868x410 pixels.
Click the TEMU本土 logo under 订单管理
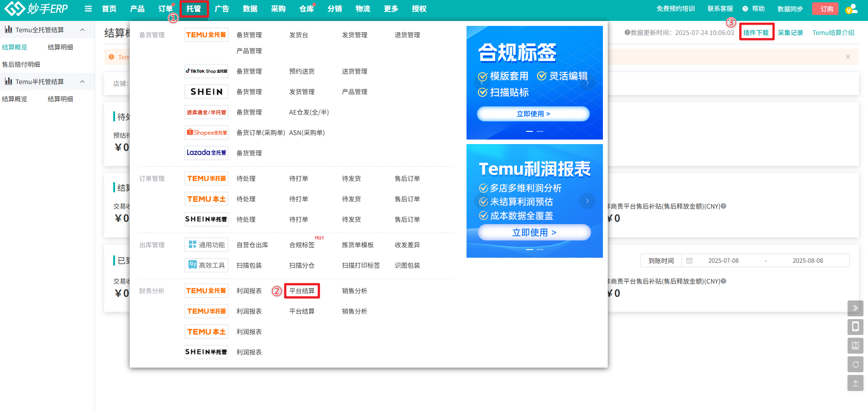coord(206,199)
